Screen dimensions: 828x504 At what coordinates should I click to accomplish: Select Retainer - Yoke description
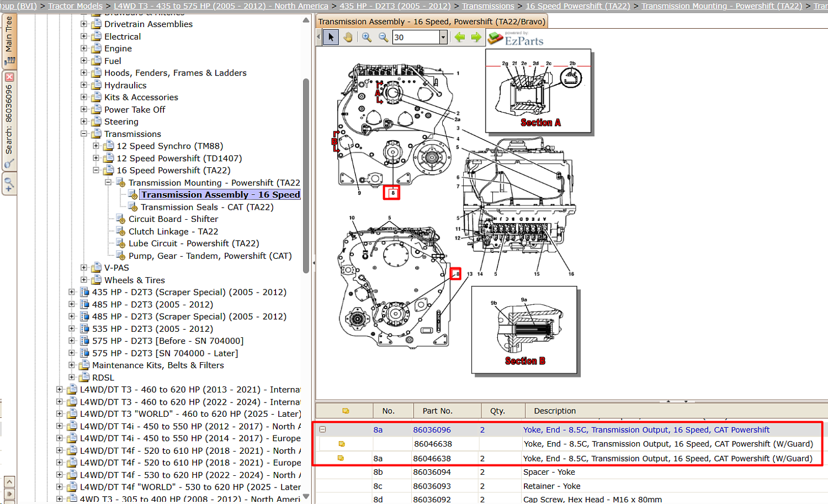tap(552, 486)
